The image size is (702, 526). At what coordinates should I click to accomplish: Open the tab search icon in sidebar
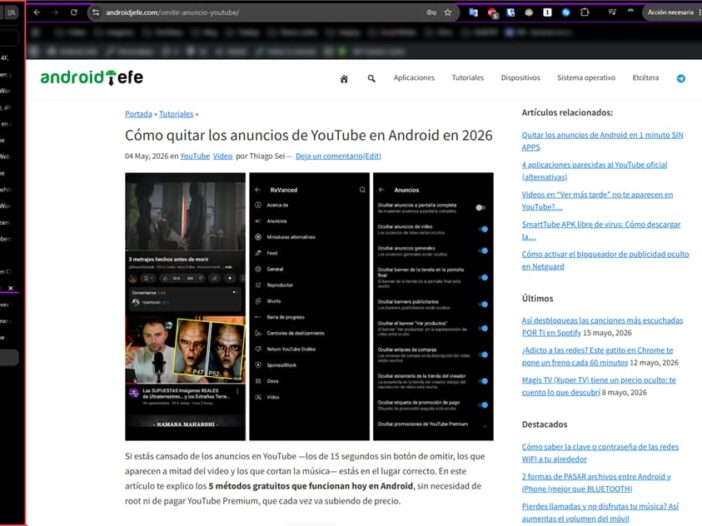pyautogui.click(x=12, y=13)
